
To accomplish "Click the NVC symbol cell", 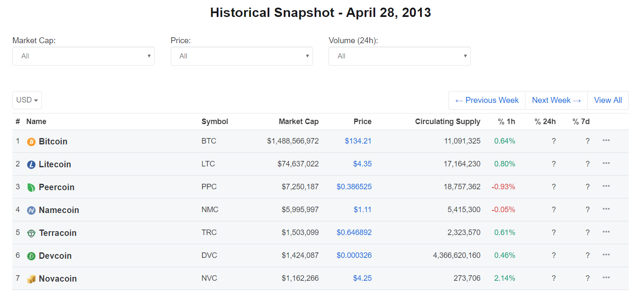I will (x=209, y=278).
